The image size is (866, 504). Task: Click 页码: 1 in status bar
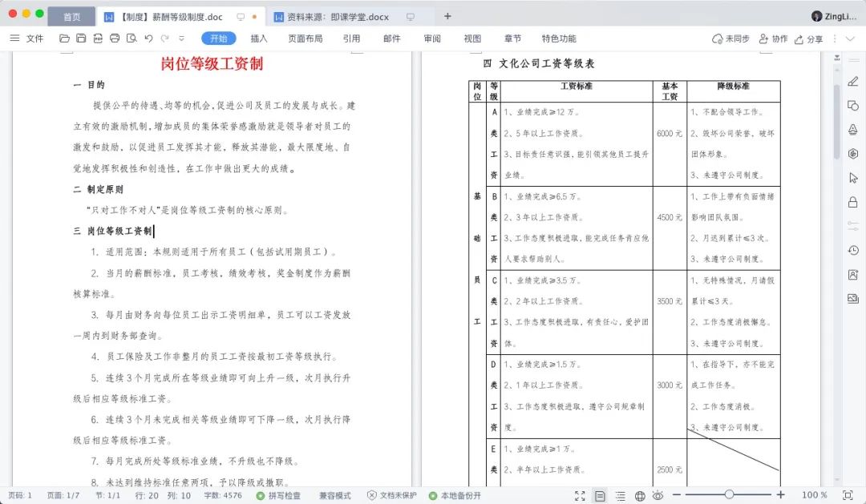click(20, 496)
